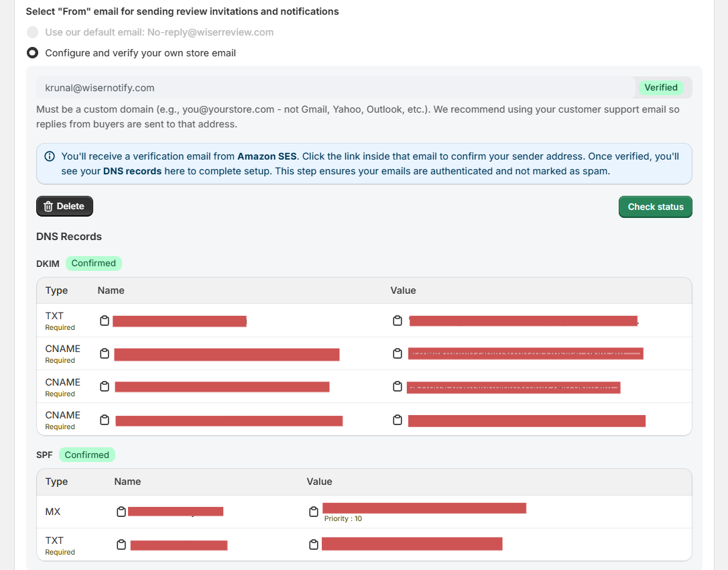This screenshot has width=728, height=570.
Task: Copy the third CNAME record name
Action: click(105, 420)
